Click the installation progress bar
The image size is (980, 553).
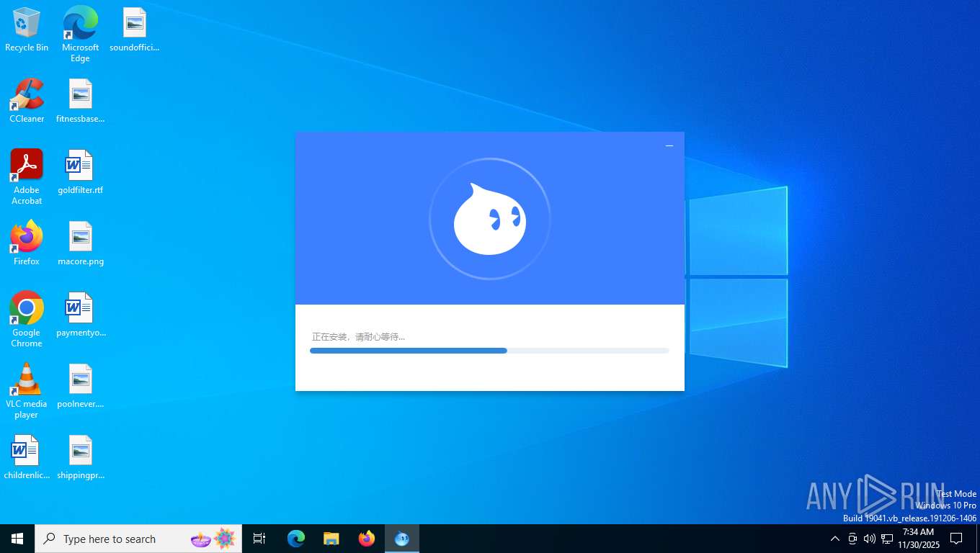tap(489, 351)
